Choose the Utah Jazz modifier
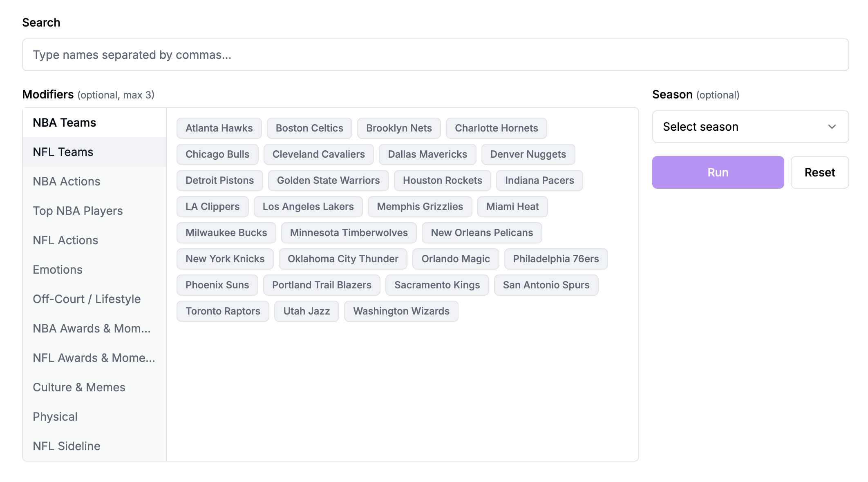This screenshot has width=868, height=482. pyautogui.click(x=306, y=311)
